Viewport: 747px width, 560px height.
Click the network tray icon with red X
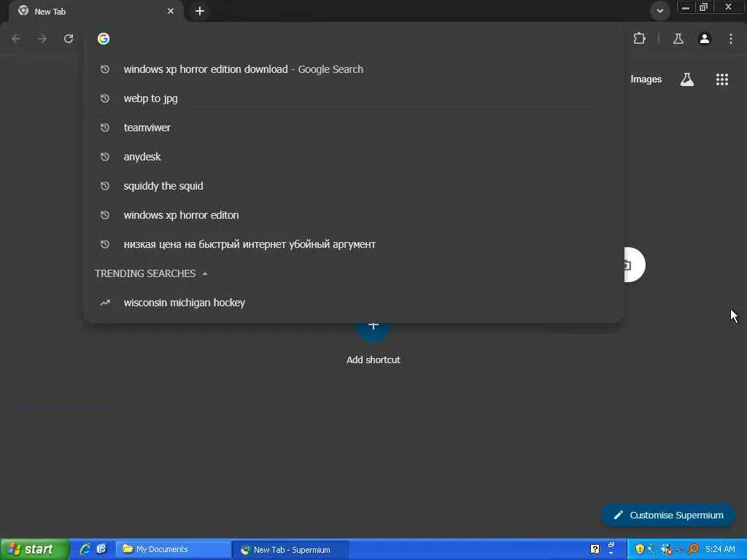667,549
